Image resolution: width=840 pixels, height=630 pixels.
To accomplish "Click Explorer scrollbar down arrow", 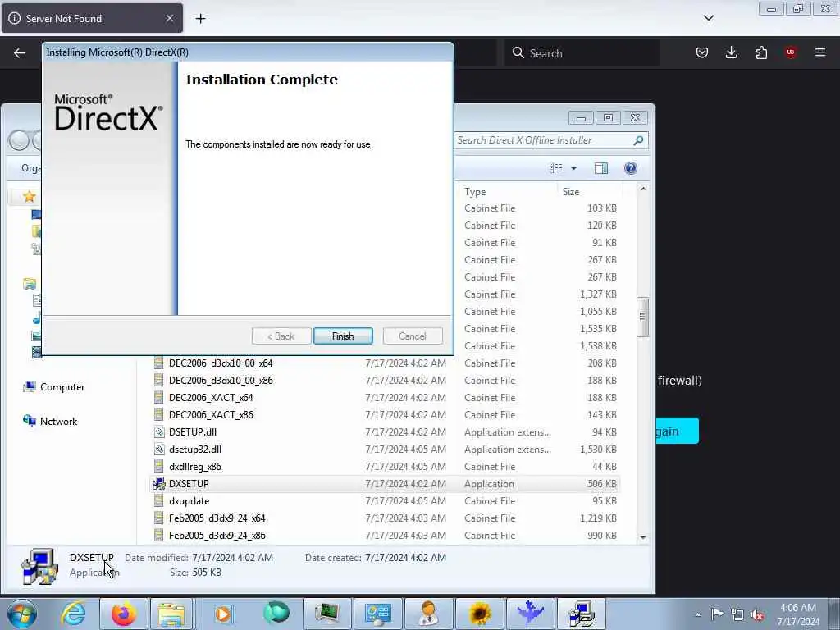I will [643, 537].
